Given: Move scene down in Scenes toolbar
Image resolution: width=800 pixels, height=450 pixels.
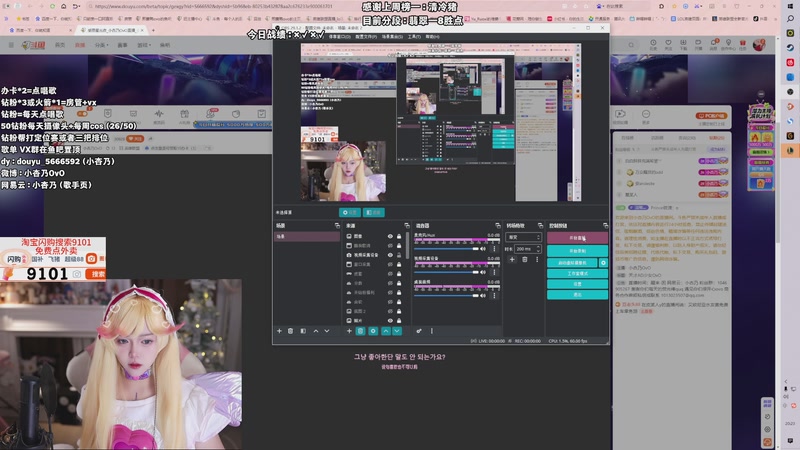Looking at the screenshot, I should (327, 331).
